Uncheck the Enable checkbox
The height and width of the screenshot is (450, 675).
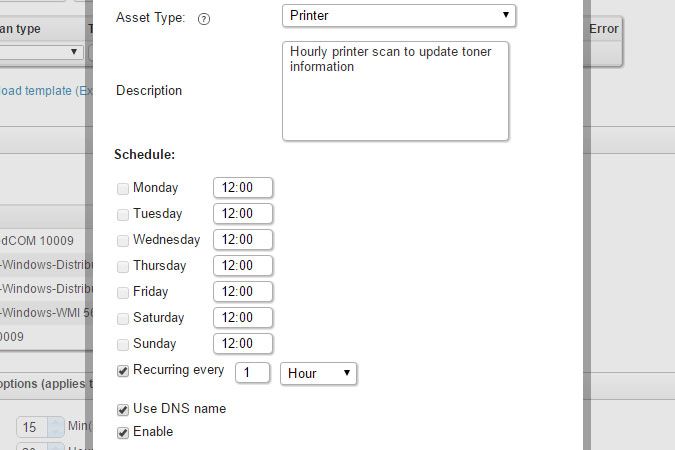pos(123,432)
